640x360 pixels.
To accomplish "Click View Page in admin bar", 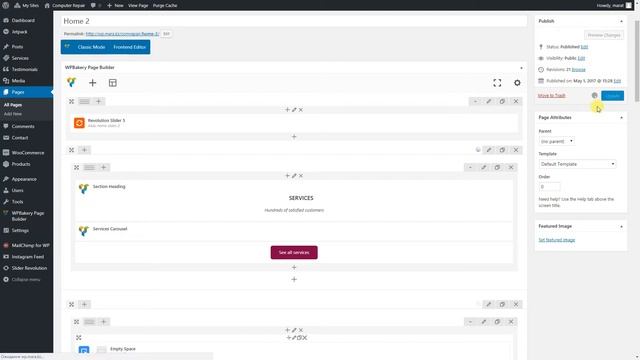I will click(x=138, y=5).
